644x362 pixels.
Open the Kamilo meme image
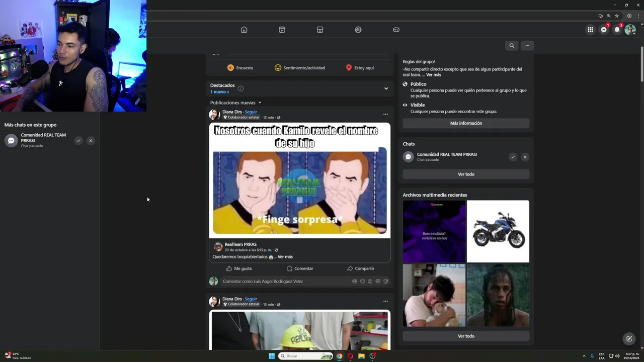point(300,180)
